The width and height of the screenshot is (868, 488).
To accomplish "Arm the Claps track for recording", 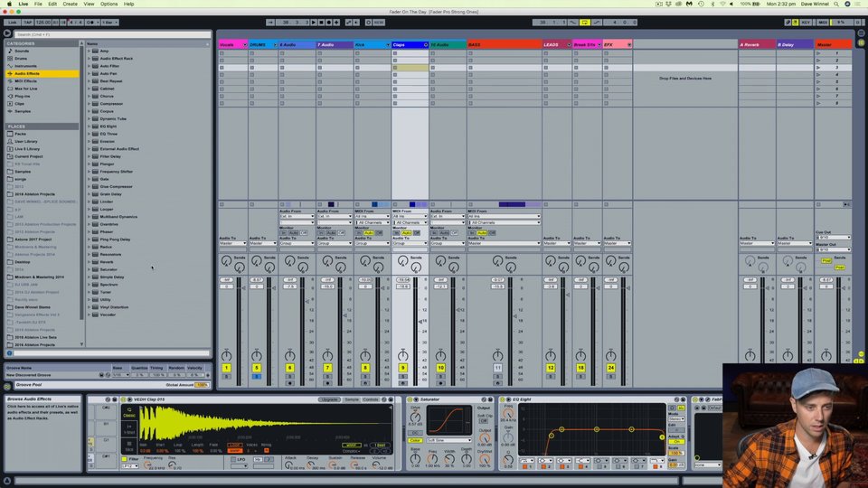I will pyautogui.click(x=403, y=383).
